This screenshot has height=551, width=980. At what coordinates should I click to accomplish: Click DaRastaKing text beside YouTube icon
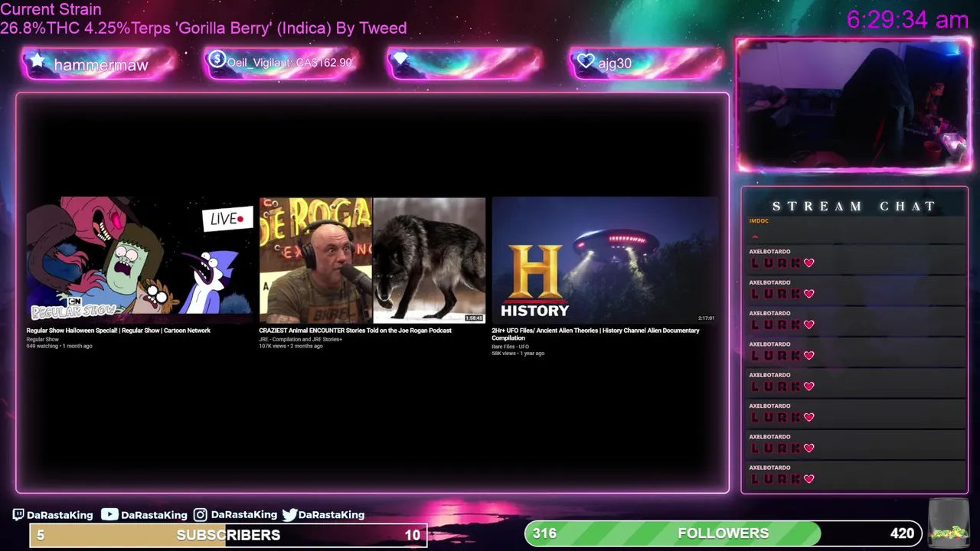[154, 515]
